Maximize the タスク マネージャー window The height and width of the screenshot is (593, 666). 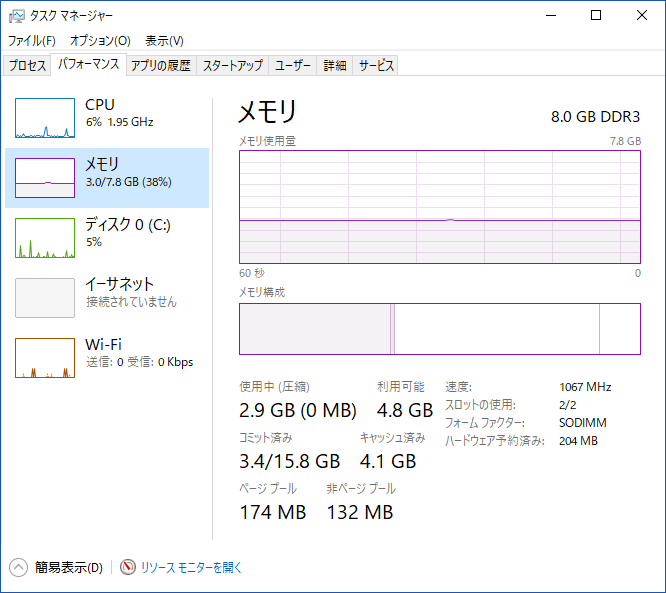596,15
